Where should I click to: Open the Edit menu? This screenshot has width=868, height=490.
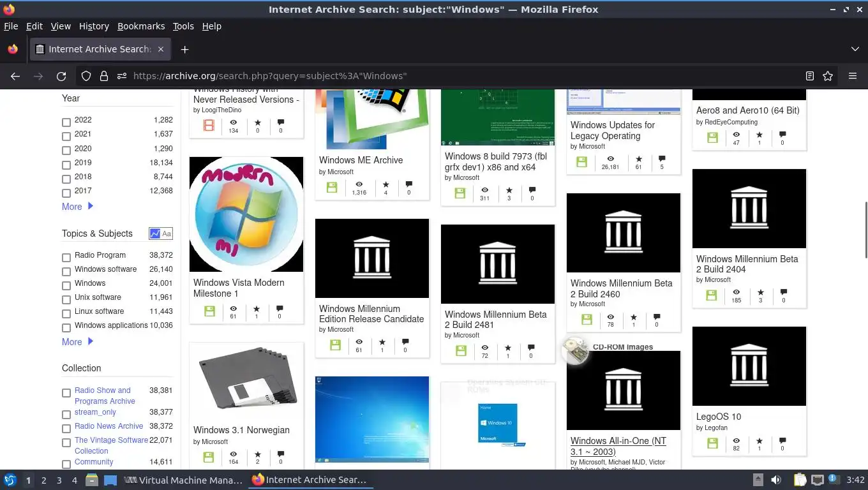pos(34,26)
